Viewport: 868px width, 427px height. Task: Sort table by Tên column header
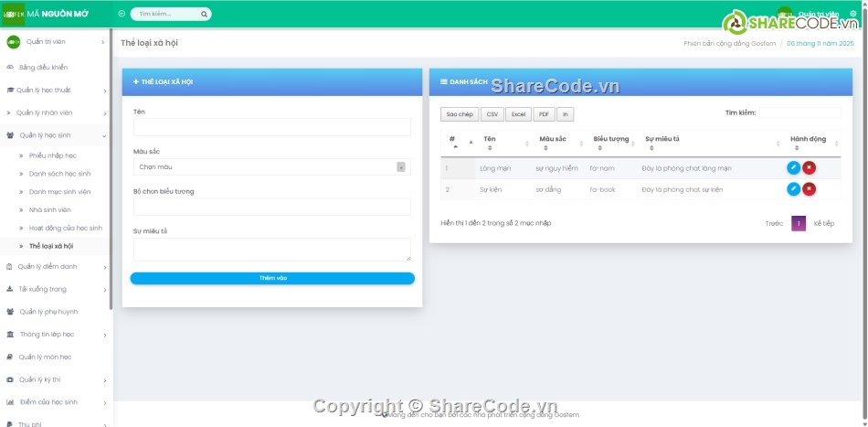pos(503,143)
